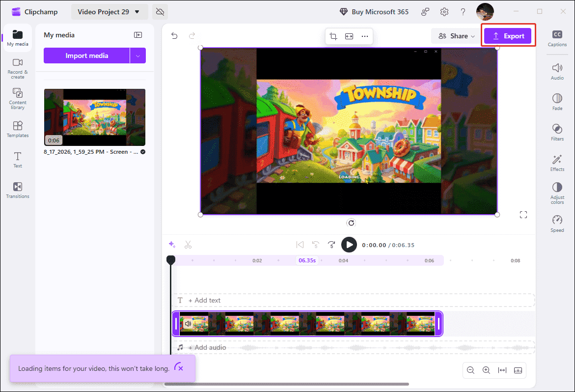The height and width of the screenshot is (392, 575).
Task: Open the Effects panel
Action: click(557, 163)
